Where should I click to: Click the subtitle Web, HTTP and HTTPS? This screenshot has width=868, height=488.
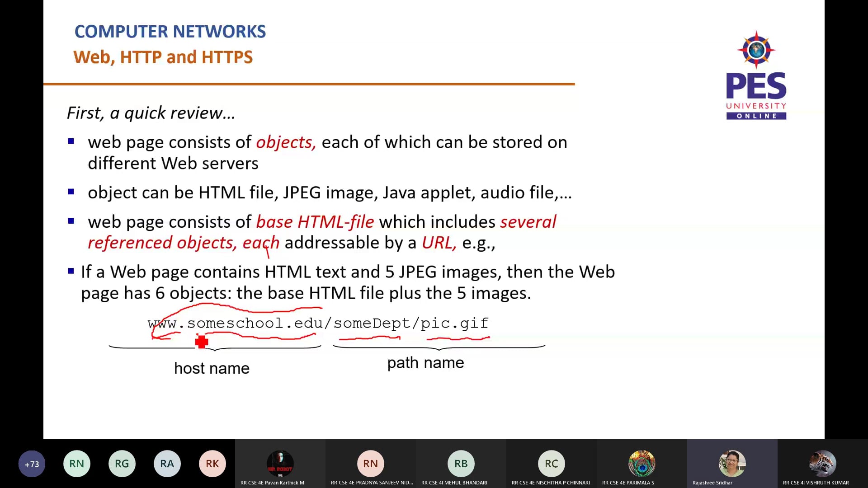point(163,57)
